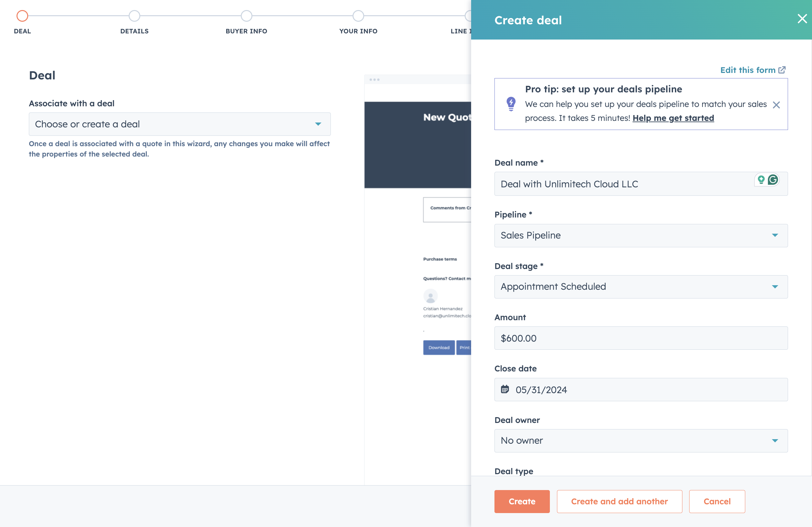The height and width of the screenshot is (527, 812).
Task: Dismiss the pro tip banner
Action: pyautogui.click(x=776, y=105)
